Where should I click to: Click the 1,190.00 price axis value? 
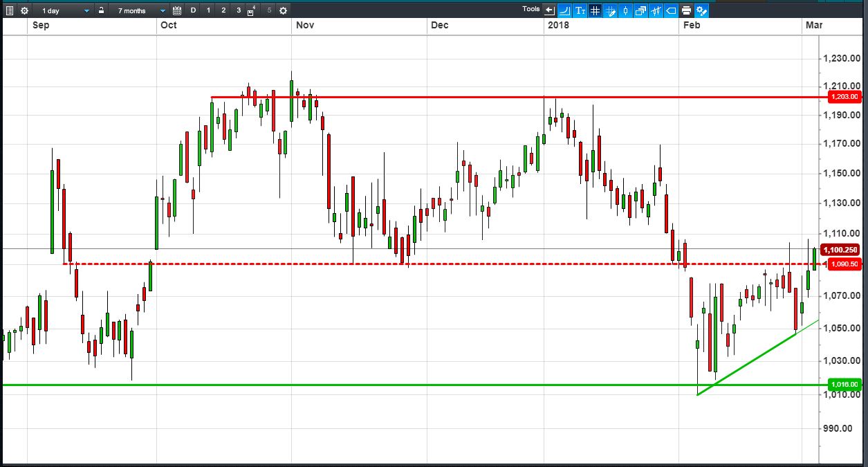(x=842, y=115)
